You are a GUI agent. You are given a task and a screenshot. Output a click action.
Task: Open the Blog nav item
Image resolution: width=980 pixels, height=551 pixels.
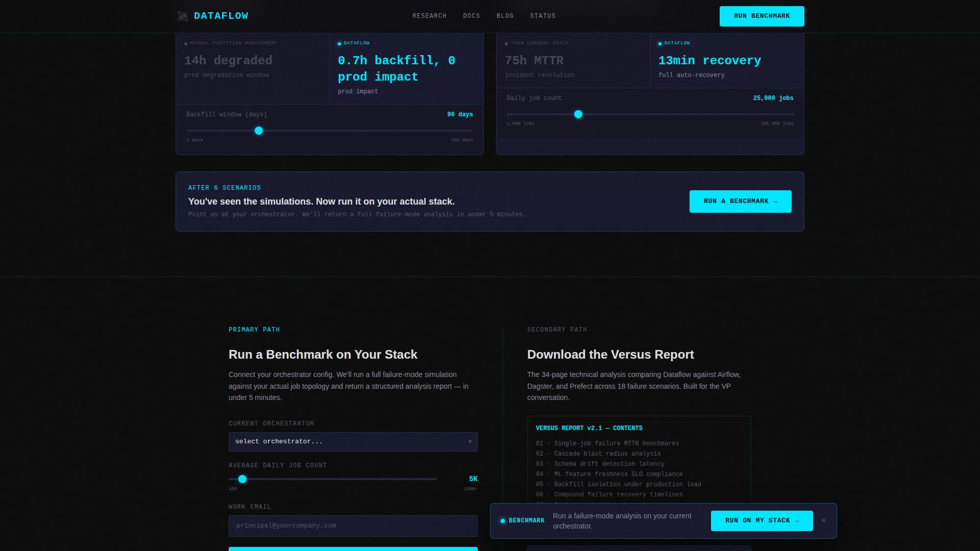[505, 16]
